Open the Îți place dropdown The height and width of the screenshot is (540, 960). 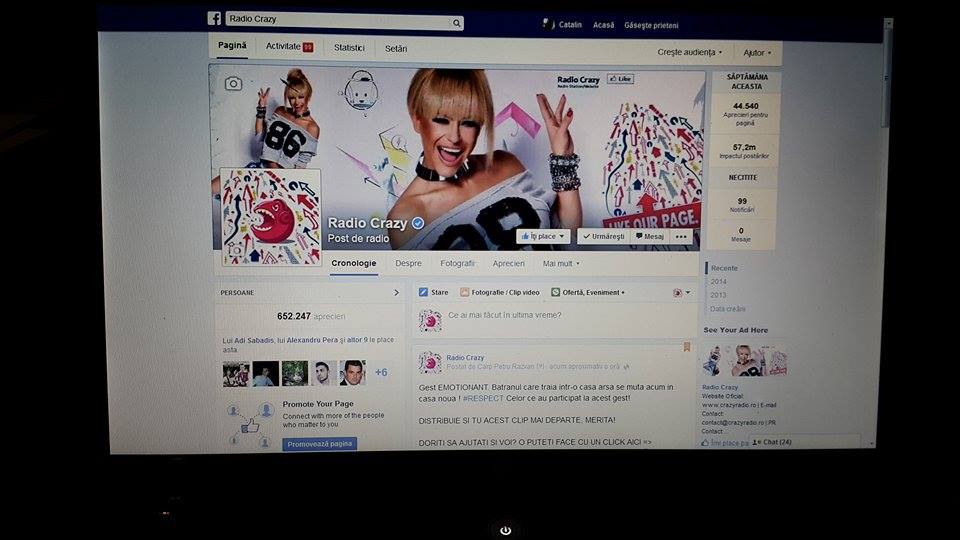tap(543, 237)
